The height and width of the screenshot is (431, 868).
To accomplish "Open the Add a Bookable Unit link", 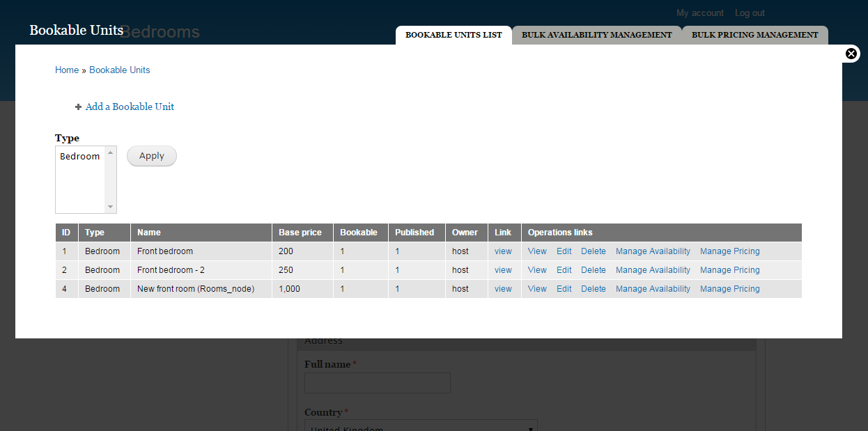I will click(x=130, y=107).
